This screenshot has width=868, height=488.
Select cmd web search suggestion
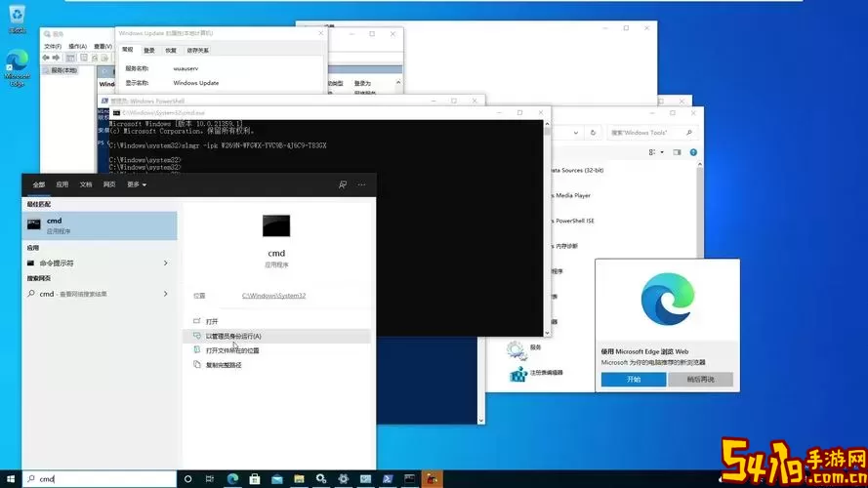(100, 294)
